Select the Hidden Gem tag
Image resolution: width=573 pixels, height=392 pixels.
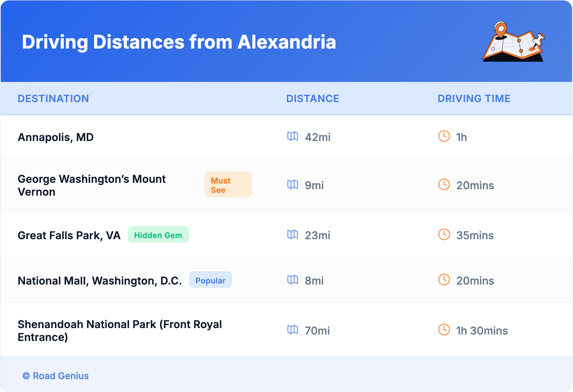[x=158, y=235]
